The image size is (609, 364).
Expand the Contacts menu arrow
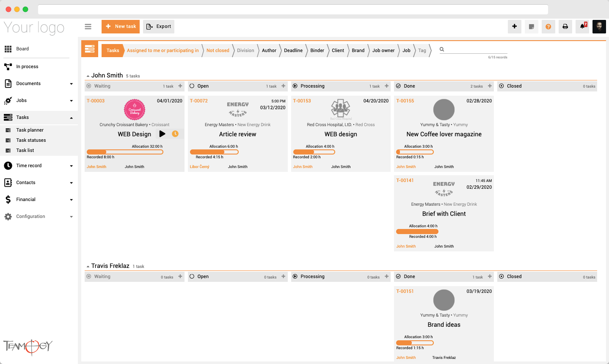pos(71,183)
